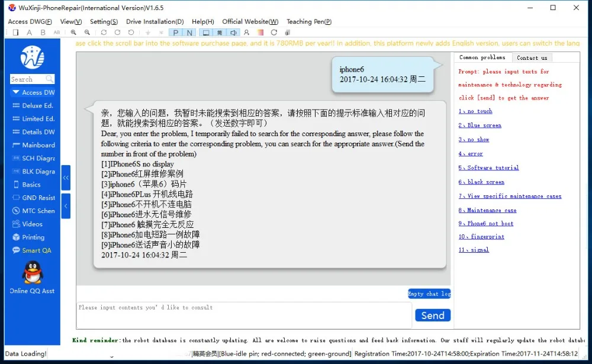
Task: Toggle the P toolbar button
Action: (x=176, y=33)
